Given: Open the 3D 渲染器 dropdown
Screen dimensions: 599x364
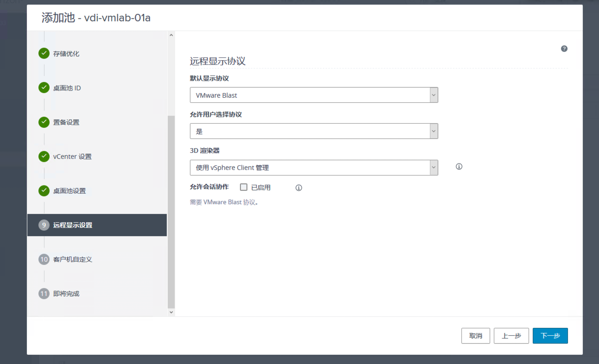Looking at the screenshot, I should [x=314, y=168].
